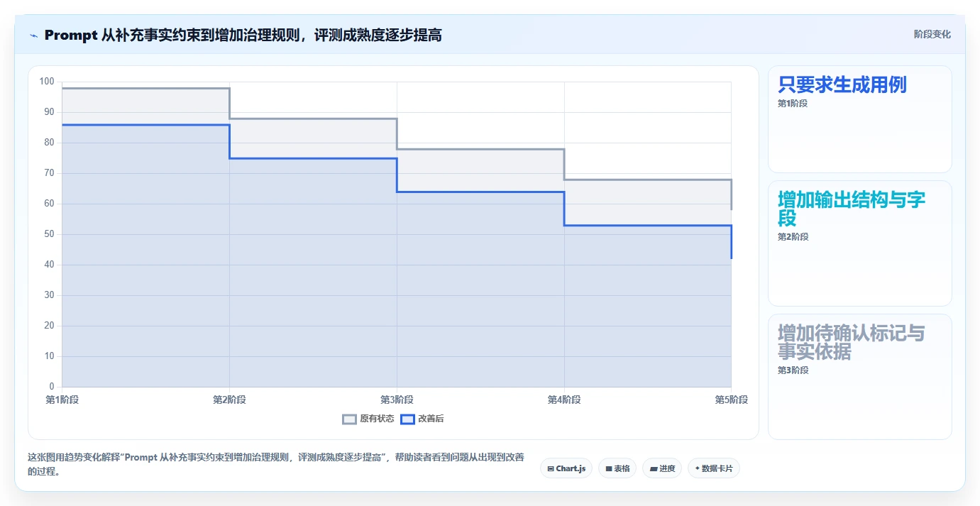
Task: Click the 第2阶段 x-axis label
Action: [x=229, y=400]
